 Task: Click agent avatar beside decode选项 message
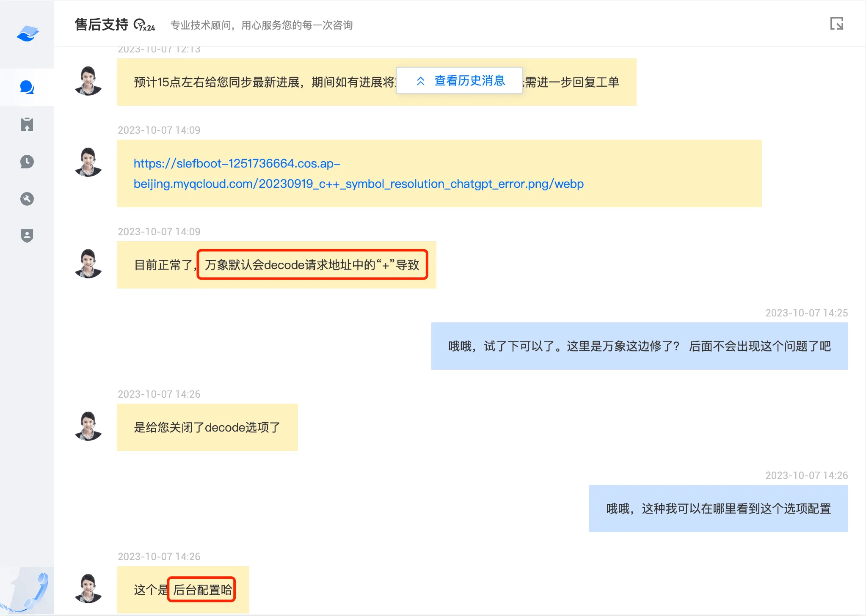(88, 426)
